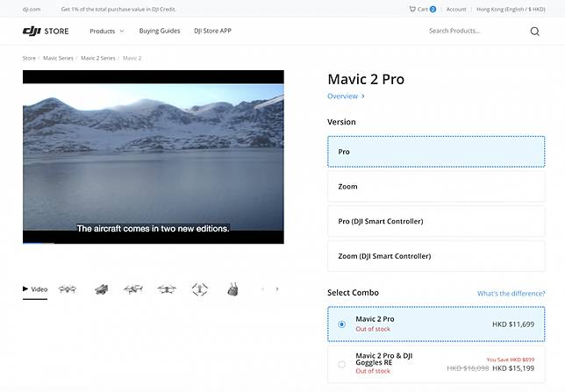Go to Mavic 2 Series breadcrumb

98,58
